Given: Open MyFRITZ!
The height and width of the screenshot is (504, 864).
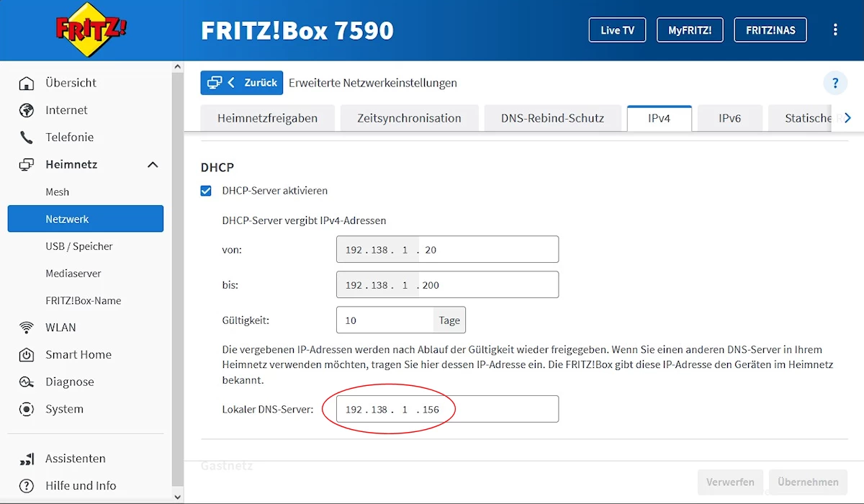Looking at the screenshot, I should (690, 30).
